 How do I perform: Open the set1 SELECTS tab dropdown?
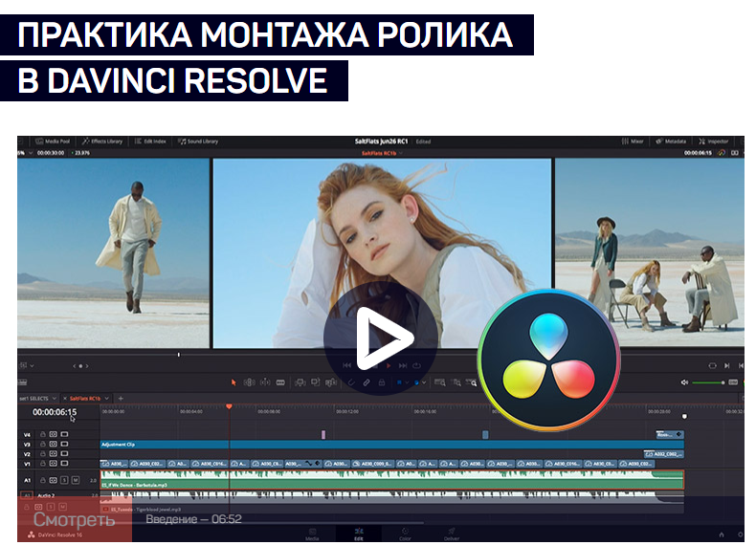pyautogui.click(x=54, y=398)
